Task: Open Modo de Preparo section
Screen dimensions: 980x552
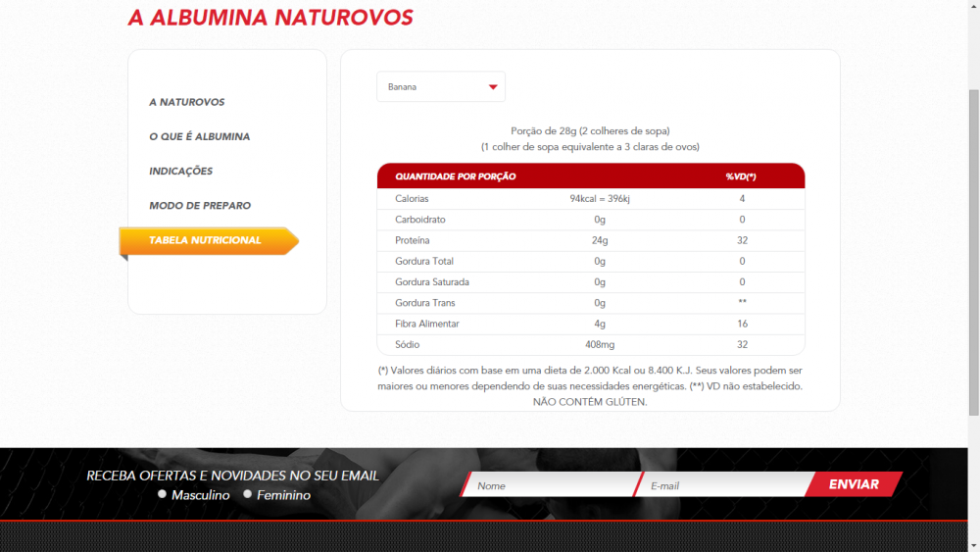Action: click(200, 206)
